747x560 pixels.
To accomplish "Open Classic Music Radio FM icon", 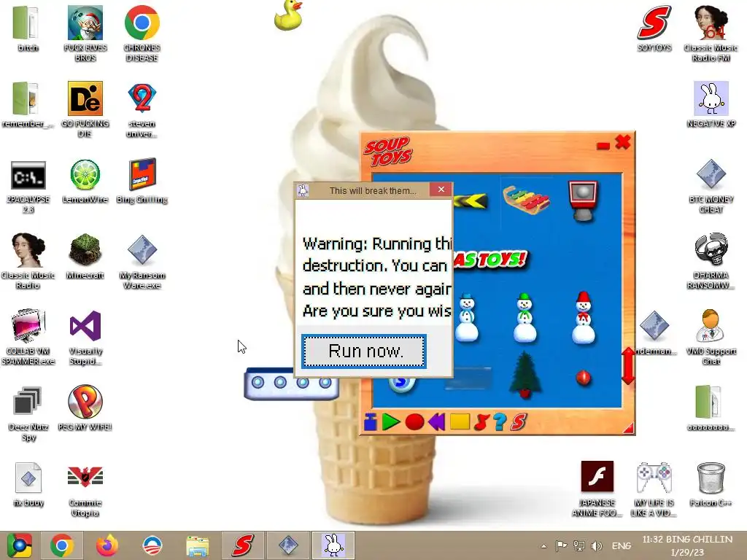I will pyautogui.click(x=711, y=23).
